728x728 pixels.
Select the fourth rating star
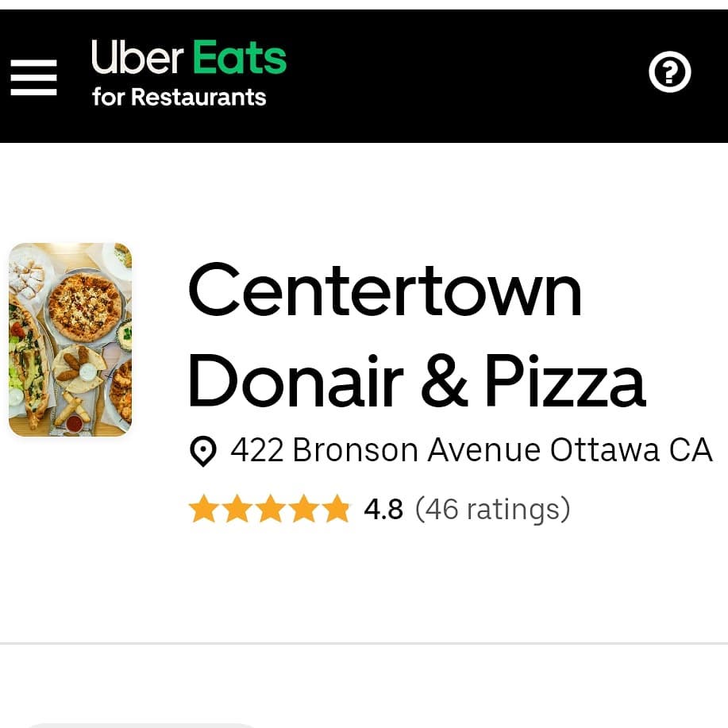pos(303,509)
